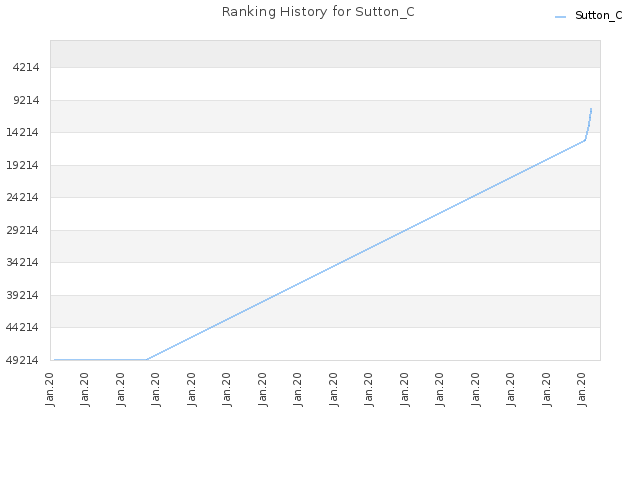Click the y-axis label 9214

coord(26,100)
